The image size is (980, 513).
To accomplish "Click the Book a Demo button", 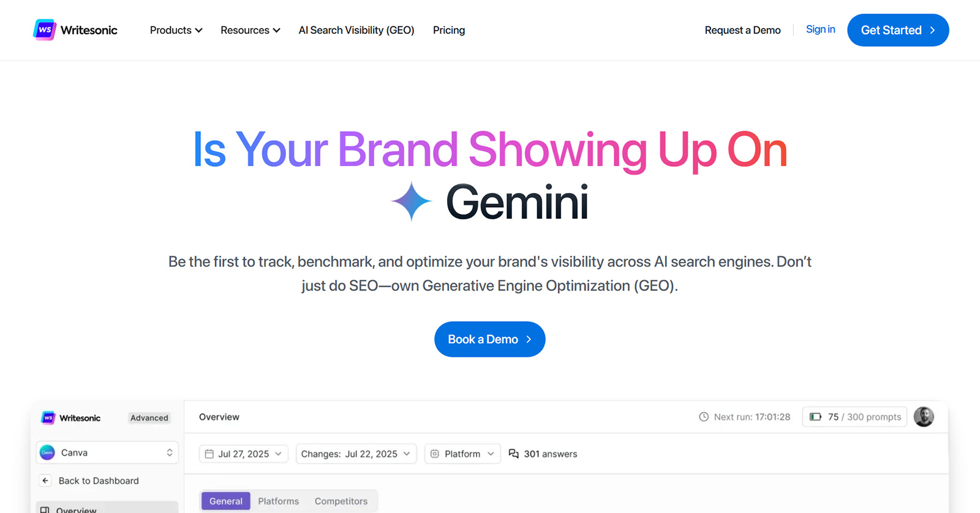I will pos(489,339).
